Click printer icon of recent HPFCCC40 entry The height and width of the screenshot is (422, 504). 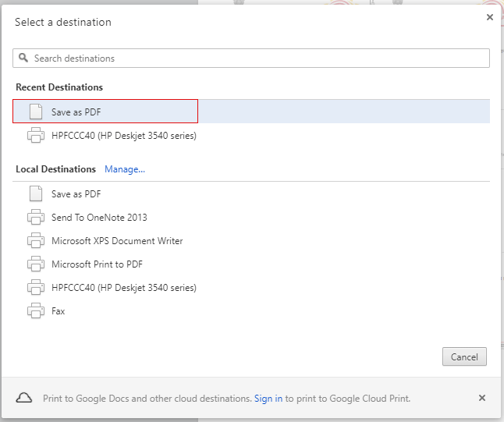35,136
